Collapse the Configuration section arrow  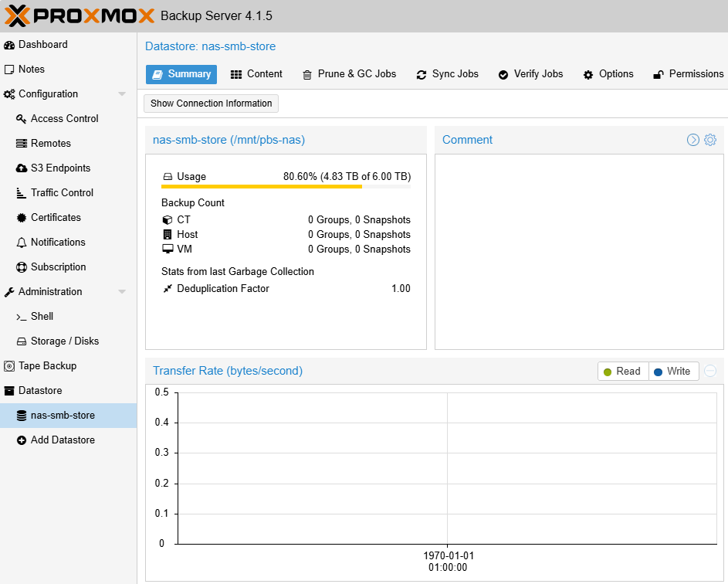click(122, 94)
